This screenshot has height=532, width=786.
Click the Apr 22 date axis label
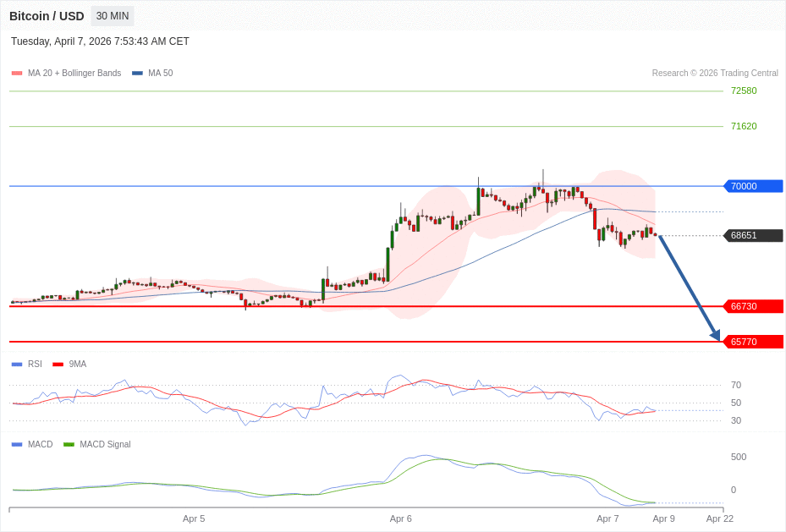point(720,518)
